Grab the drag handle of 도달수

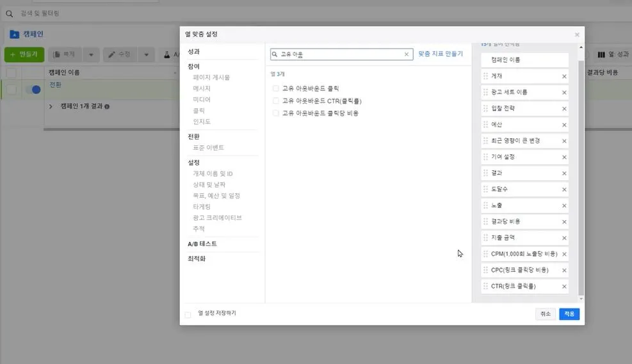coord(486,189)
